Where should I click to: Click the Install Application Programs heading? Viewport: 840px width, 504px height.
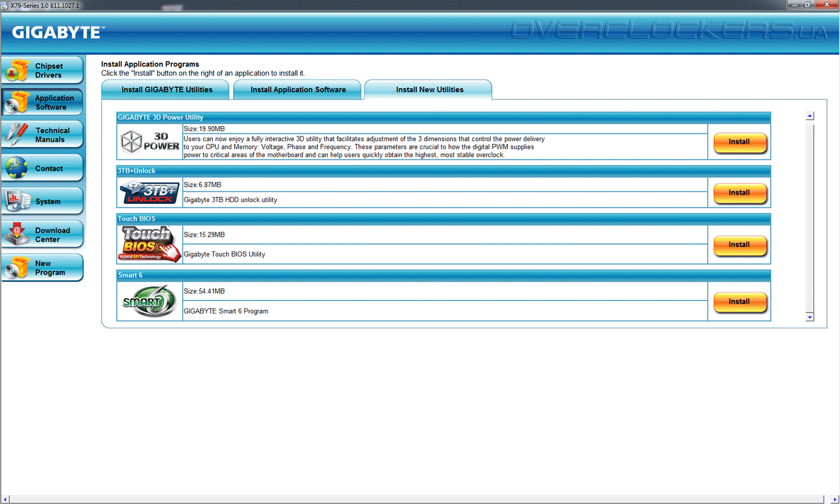[150, 64]
